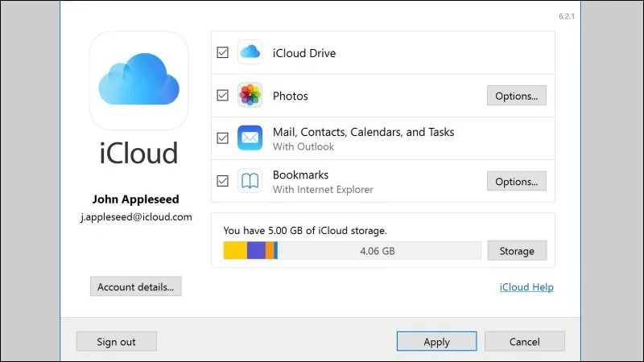Click the j.appleseed@icloud.com email text
This screenshot has height=362, width=644.
pos(136,216)
